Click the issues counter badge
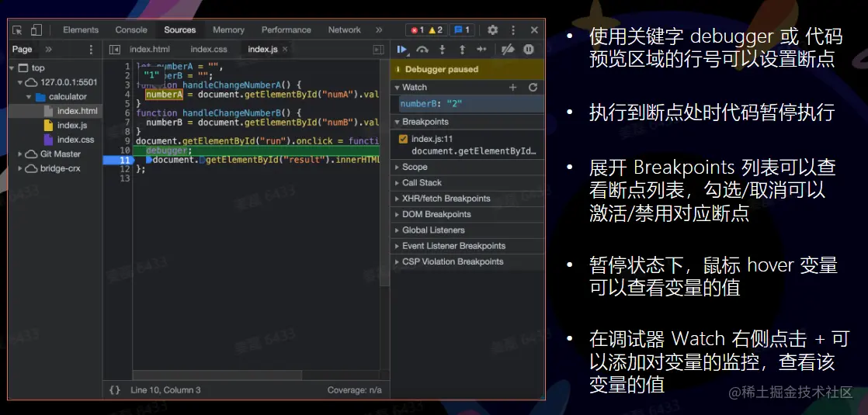Viewport: 868px width, 415px height. [462, 30]
